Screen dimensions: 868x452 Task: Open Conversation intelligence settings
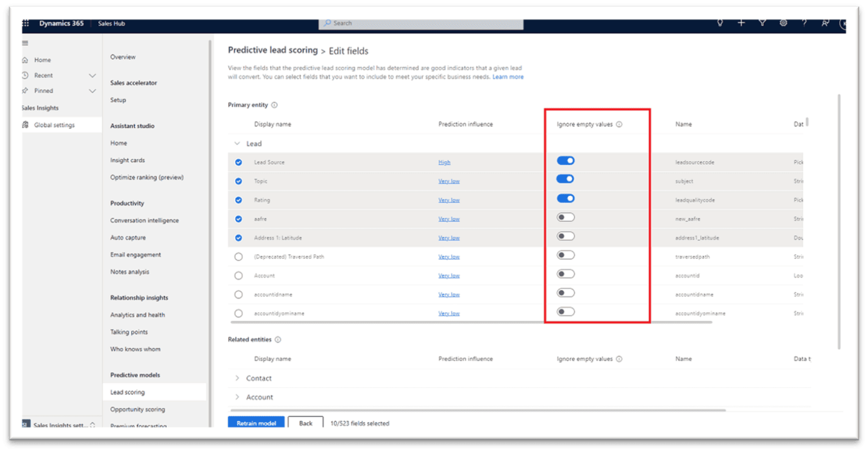144,221
